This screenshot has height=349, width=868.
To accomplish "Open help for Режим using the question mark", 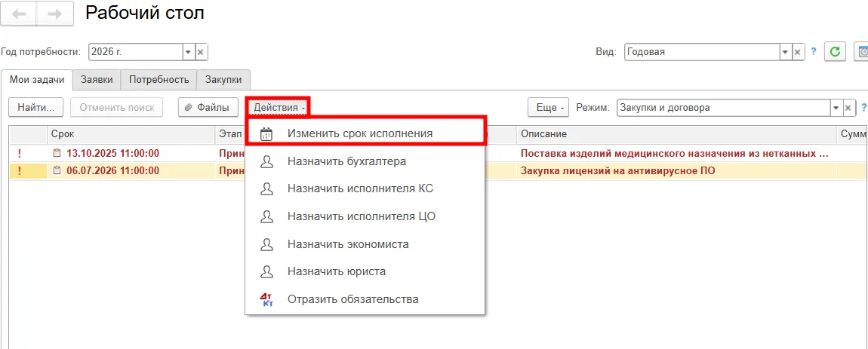I will coord(863,107).
